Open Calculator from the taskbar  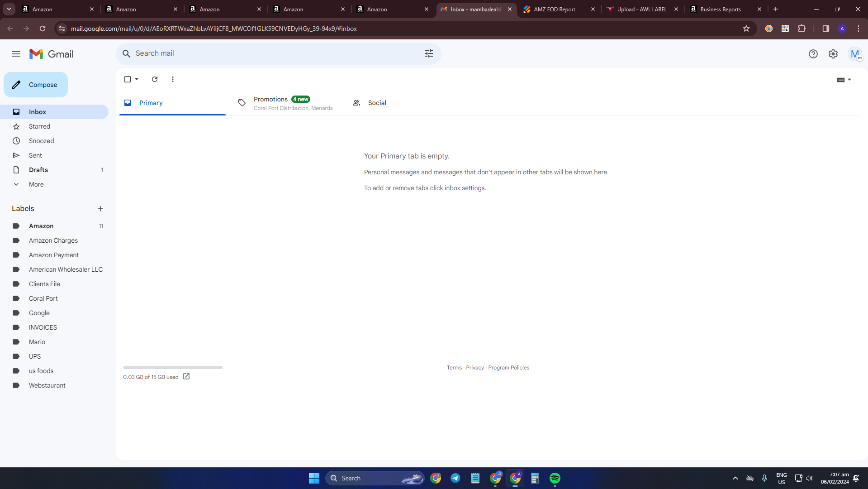point(535,478)
